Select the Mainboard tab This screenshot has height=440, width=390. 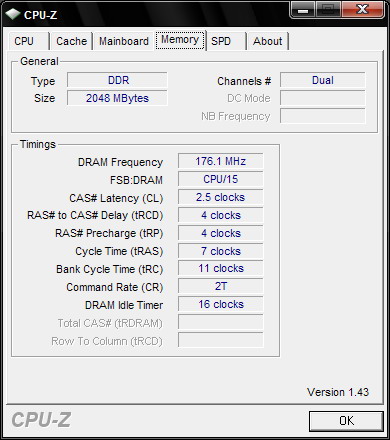[x=124, y=41]
